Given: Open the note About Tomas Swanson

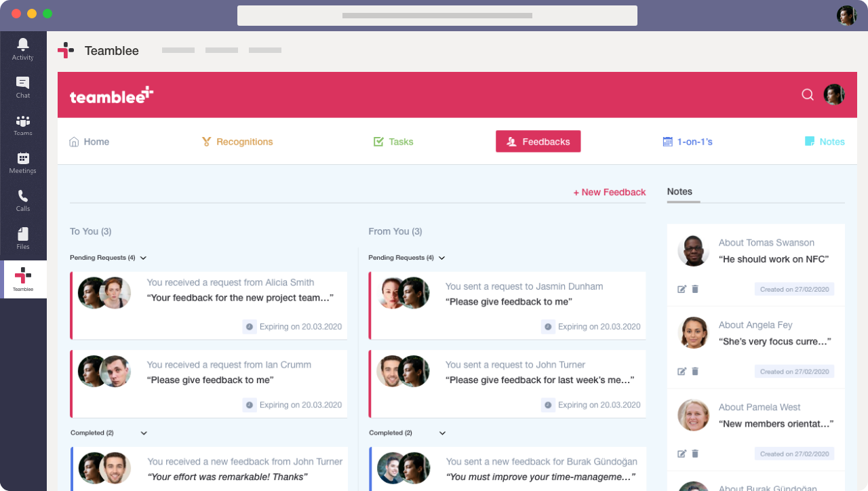Looking at the screenshot, I should click(x=756, y=265).
